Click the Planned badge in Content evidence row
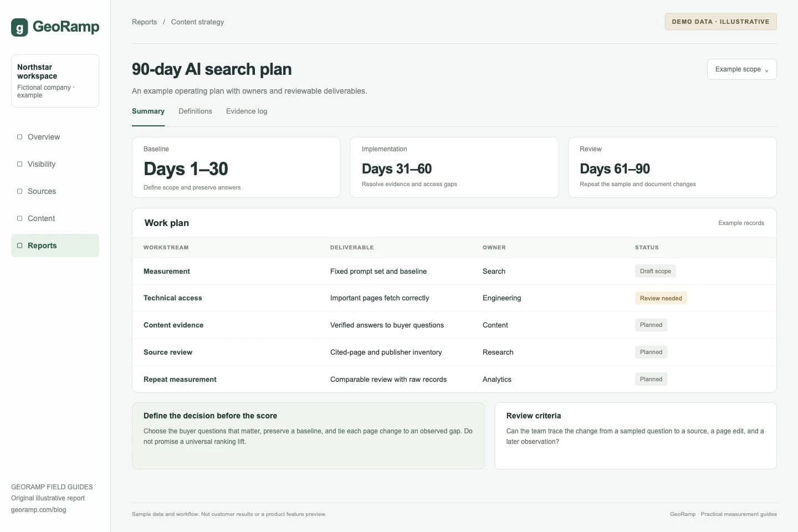 [x=651, y=325]
